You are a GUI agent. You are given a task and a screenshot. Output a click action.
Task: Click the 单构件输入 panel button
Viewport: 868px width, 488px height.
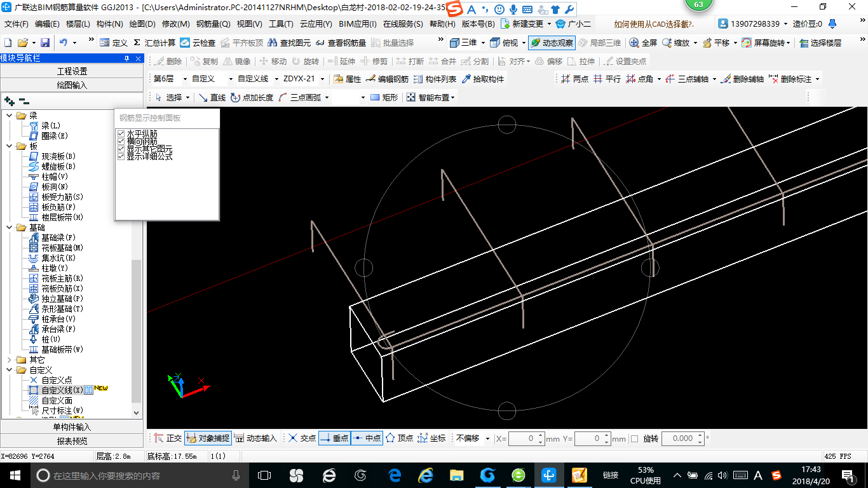pyautogui.click(x=72, y=427)
